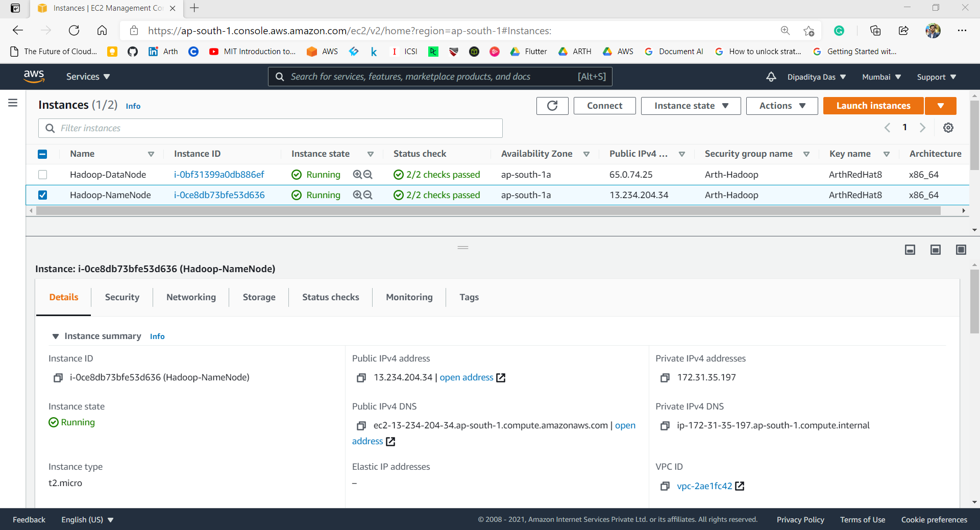Collapse the Instance summary section
Screen dimensions: 980x530
pyautogui.click(x=56, y=336)
